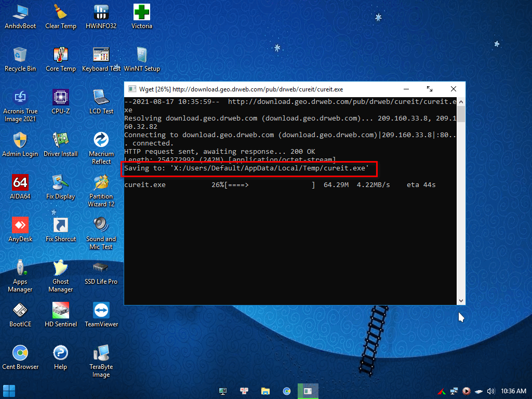
Task: Open BootICE desktop icon
Action: coord(20,315)
